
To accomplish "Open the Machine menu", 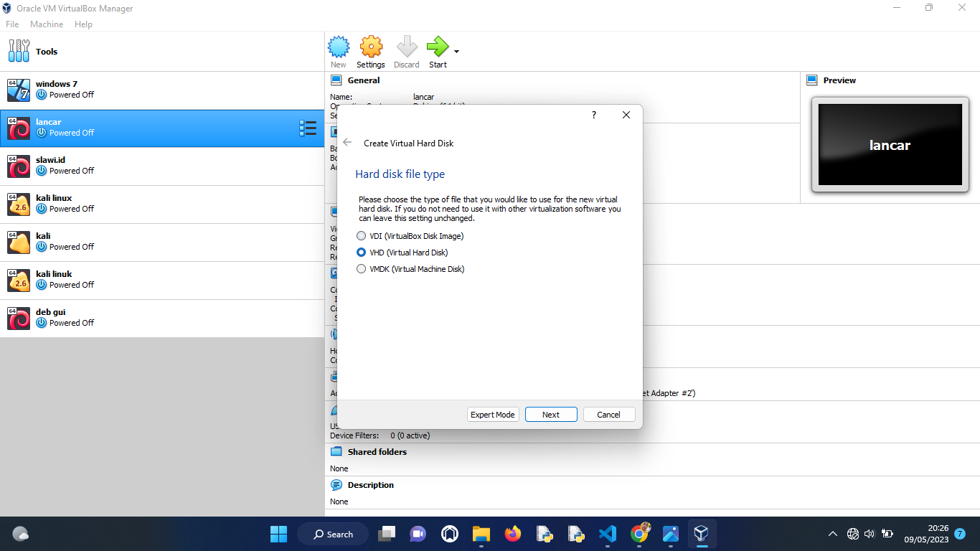I will point(47,24).
